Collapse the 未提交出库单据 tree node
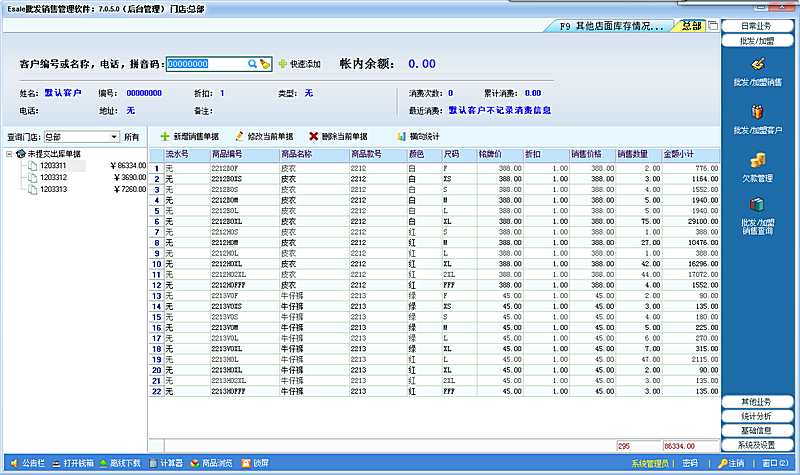800x475 pixels. point(9,154)
